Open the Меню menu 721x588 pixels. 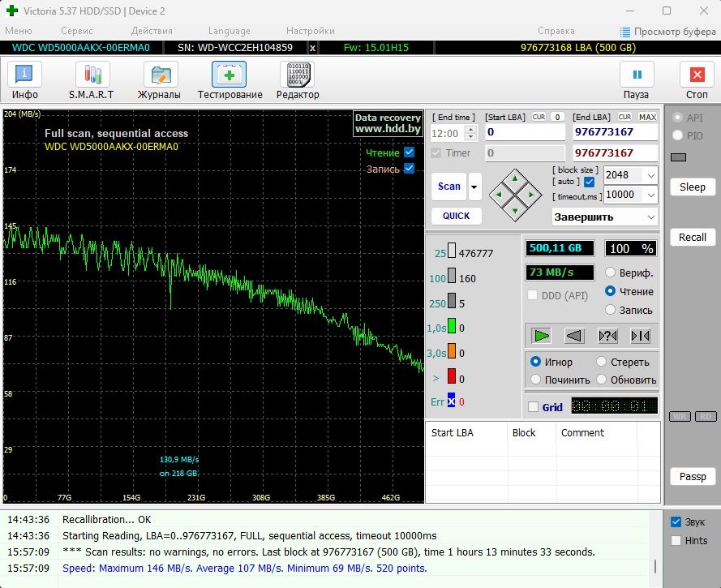(x=19, y=31)
